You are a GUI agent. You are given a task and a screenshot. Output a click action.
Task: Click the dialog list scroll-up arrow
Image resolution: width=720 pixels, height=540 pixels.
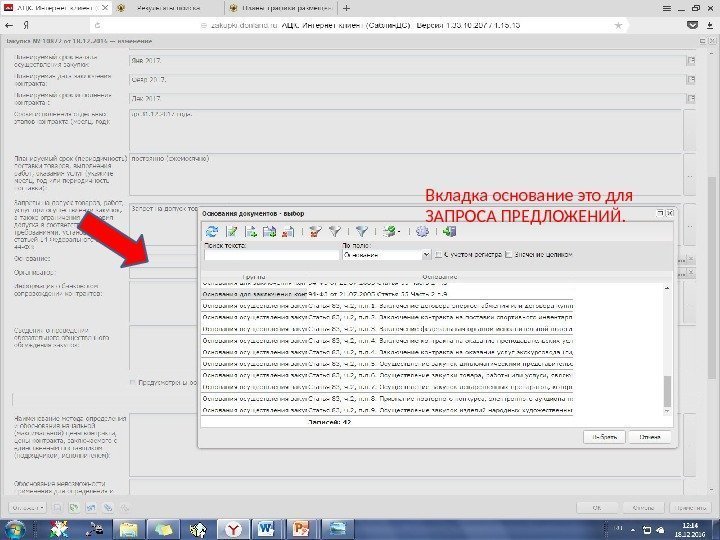(667, 288)
